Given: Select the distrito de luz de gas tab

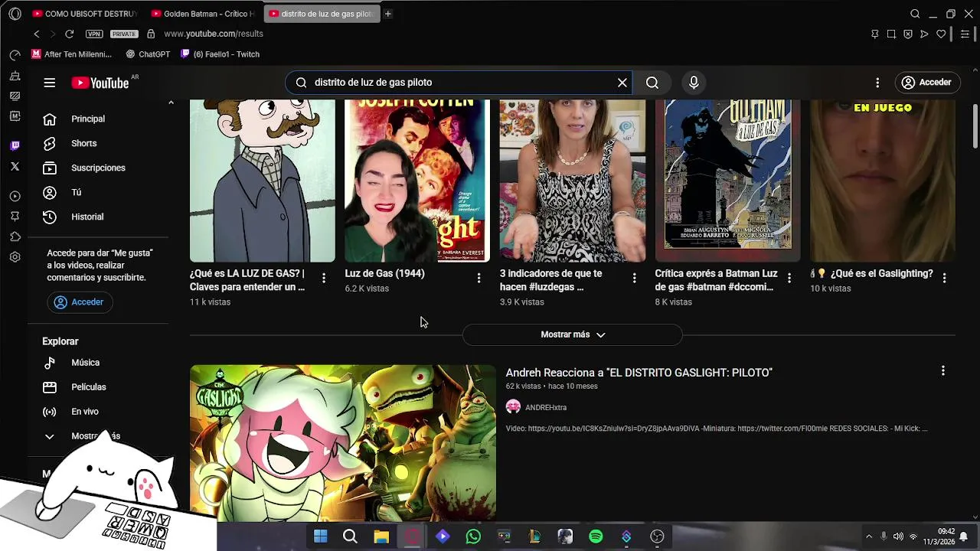Looking at the screenshot, I should pos(322,14).
